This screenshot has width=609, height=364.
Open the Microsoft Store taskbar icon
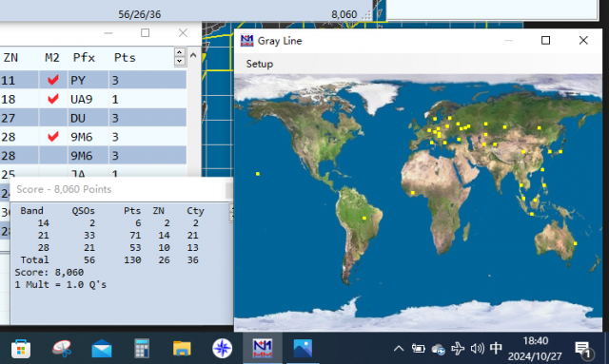pos(21,348)
